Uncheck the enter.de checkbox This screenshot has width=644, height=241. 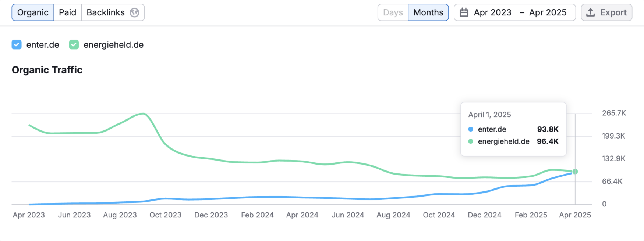pyautogui.click(x=17, y=45)
